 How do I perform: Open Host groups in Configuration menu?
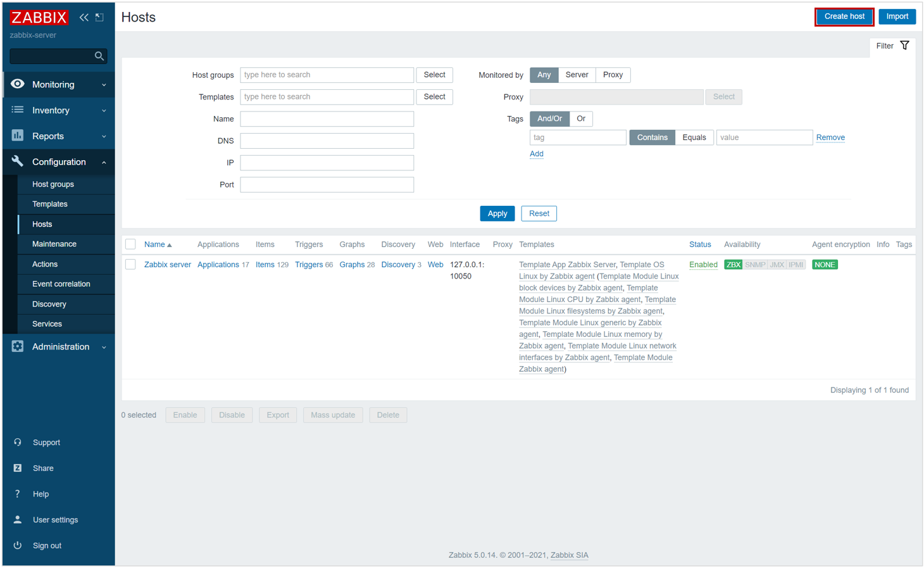(53, 184)
